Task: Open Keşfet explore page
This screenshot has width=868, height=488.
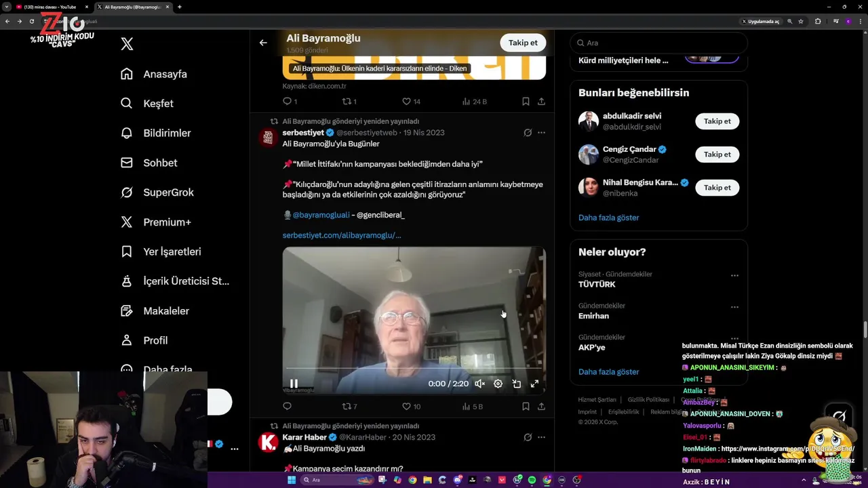Action: click(146, 104)
